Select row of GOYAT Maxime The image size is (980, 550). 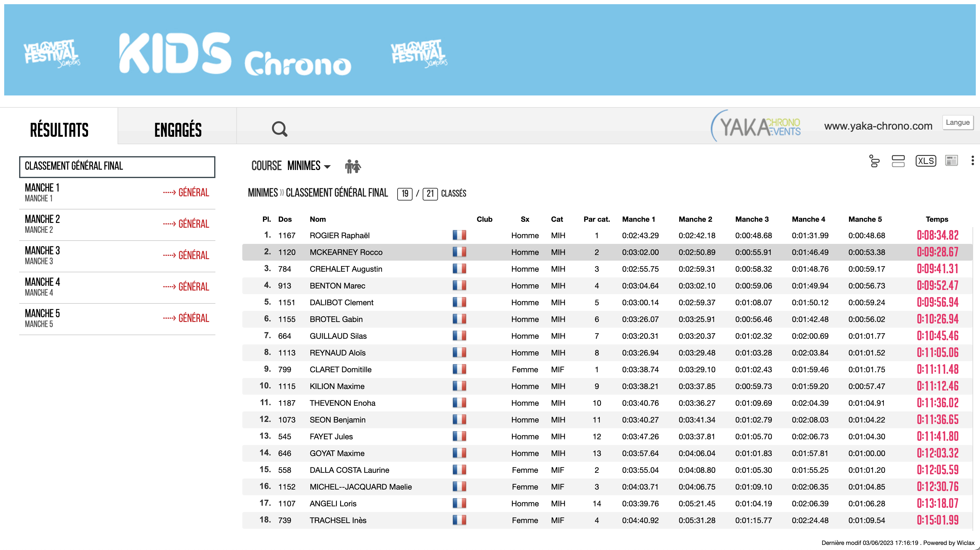pyautogui.click(x=607, y=453)
